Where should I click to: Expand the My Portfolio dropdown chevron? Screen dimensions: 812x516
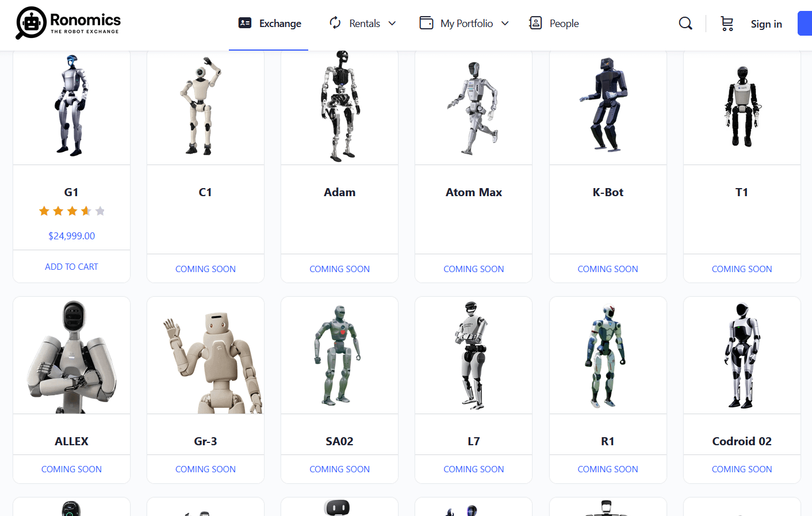pos(505,24)
